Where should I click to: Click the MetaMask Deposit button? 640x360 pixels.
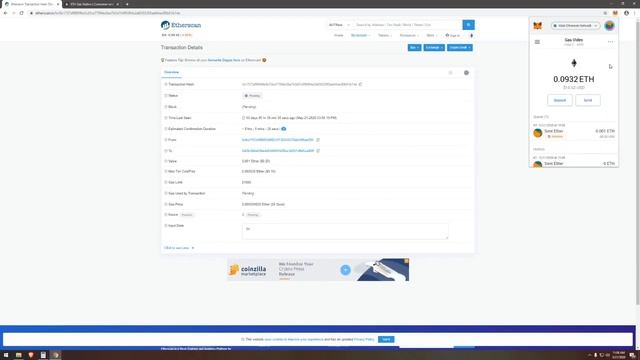click(560, 100)
